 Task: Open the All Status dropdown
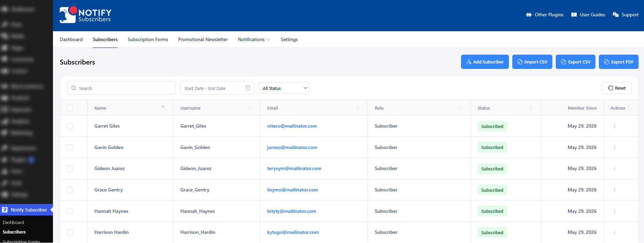click(284, 88)
